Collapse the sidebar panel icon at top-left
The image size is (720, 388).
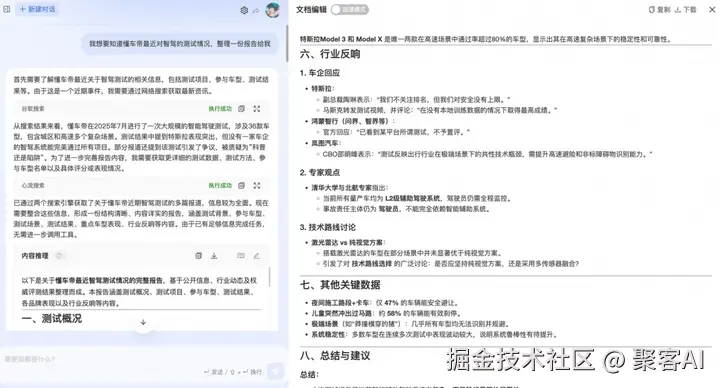[6, 9]
